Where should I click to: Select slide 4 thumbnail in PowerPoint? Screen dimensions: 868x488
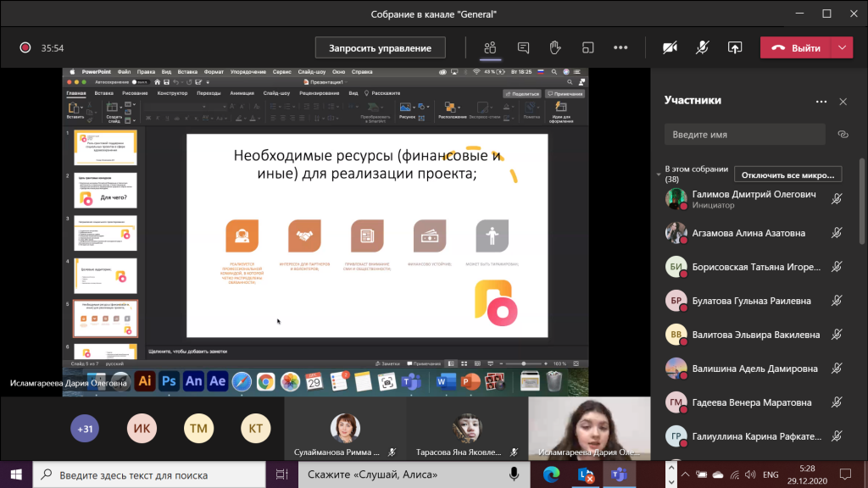[105, 275]
